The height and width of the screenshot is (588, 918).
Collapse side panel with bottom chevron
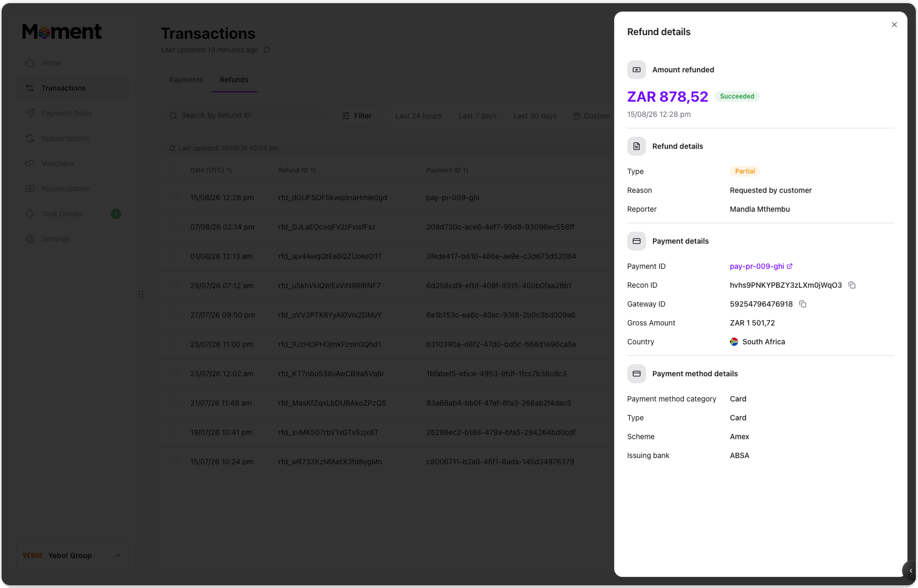pyautogui.click(x=911, y=571)
